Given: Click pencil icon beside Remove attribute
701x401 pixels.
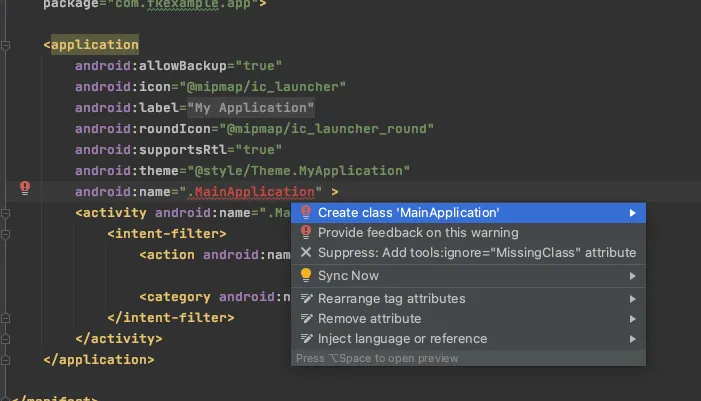Looking at the screenshot, I should pyautogui.click(x=306, y=318).
